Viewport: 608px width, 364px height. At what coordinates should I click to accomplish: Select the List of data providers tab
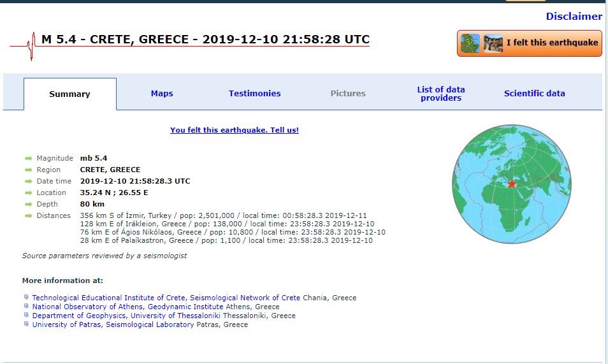point(440,94)
